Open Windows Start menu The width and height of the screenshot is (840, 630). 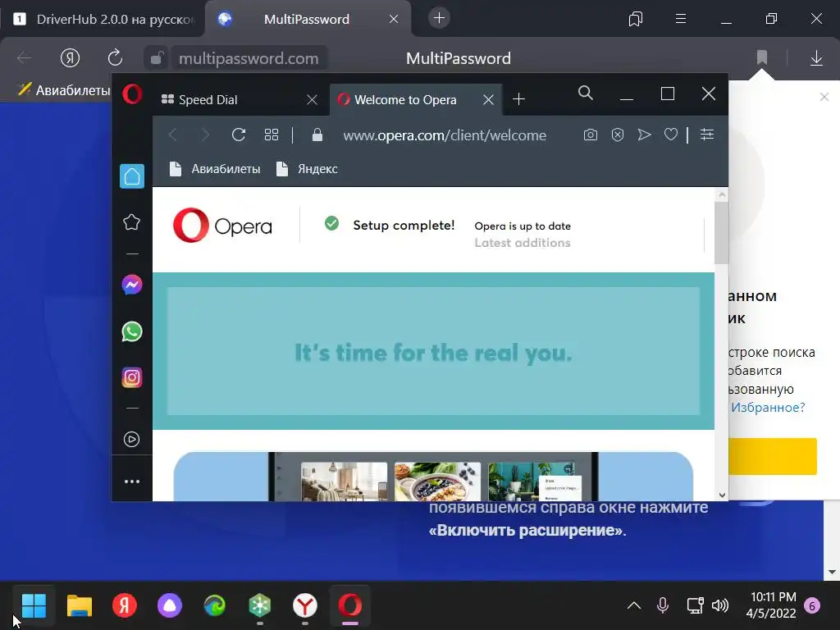(x=34, y=606)
